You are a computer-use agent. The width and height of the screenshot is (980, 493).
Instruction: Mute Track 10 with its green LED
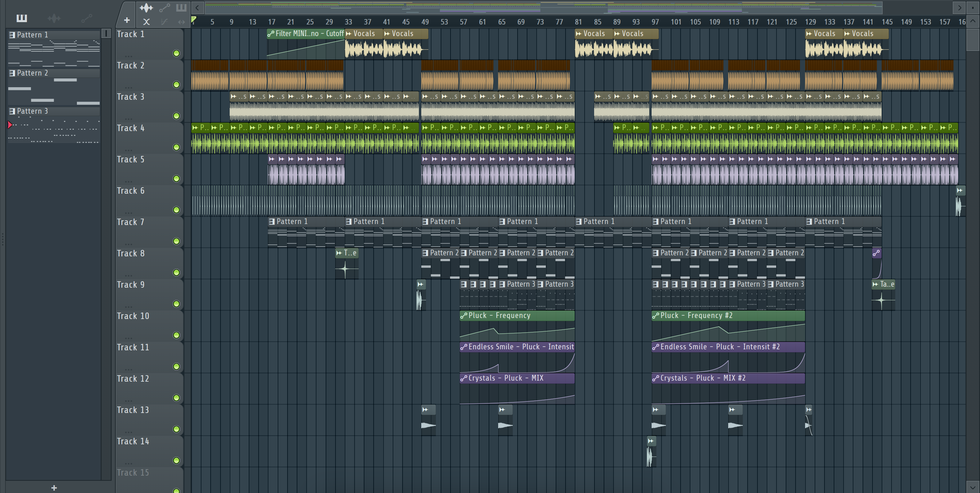pyautogui.click(x=176, y=335)
